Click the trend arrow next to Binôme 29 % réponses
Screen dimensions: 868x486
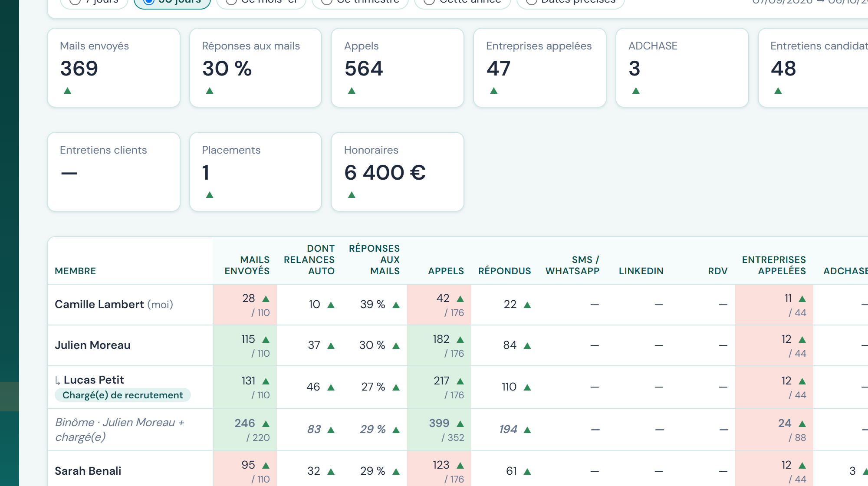pos(396,430)
